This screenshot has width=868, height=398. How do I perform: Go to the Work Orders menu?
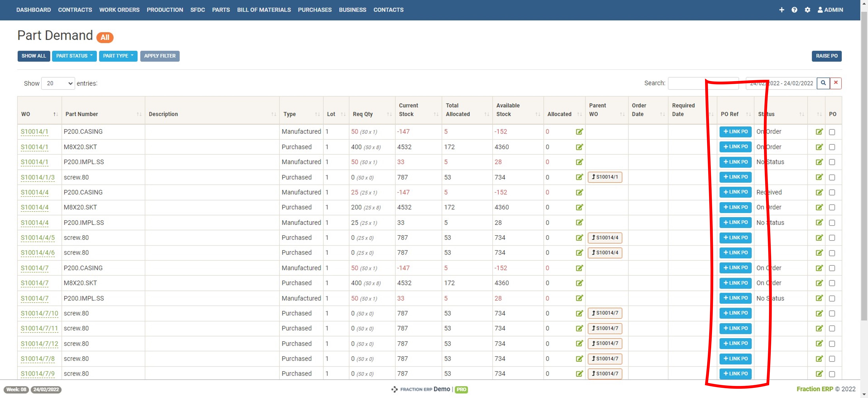tap(119, 10)
